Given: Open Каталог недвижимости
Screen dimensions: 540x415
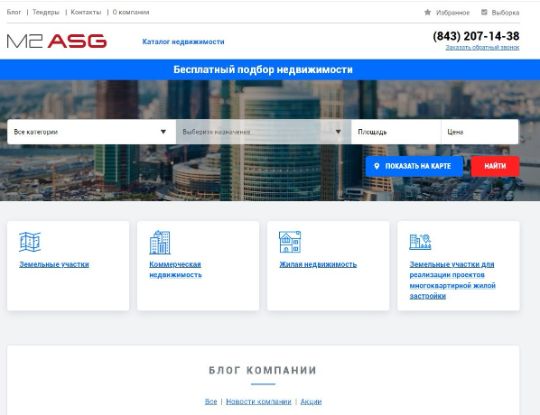Looking at the screenshot, I should pos(183,42).
